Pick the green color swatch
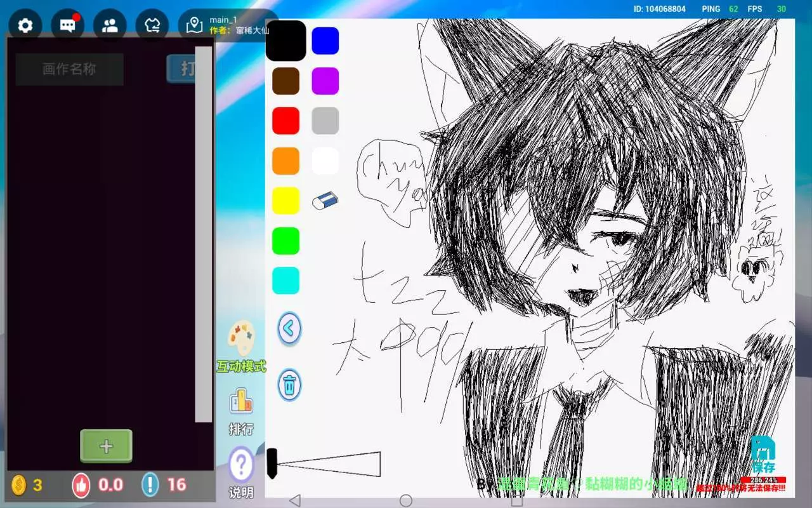The height and width of the screenshot is (508, 812). [x=286, y=241]
